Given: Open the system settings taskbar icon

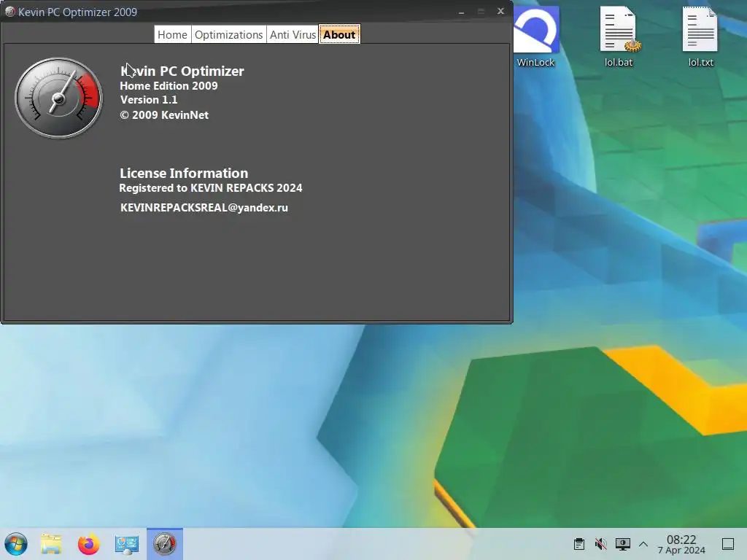Looking at the screenshot, I should pos(127,544).
